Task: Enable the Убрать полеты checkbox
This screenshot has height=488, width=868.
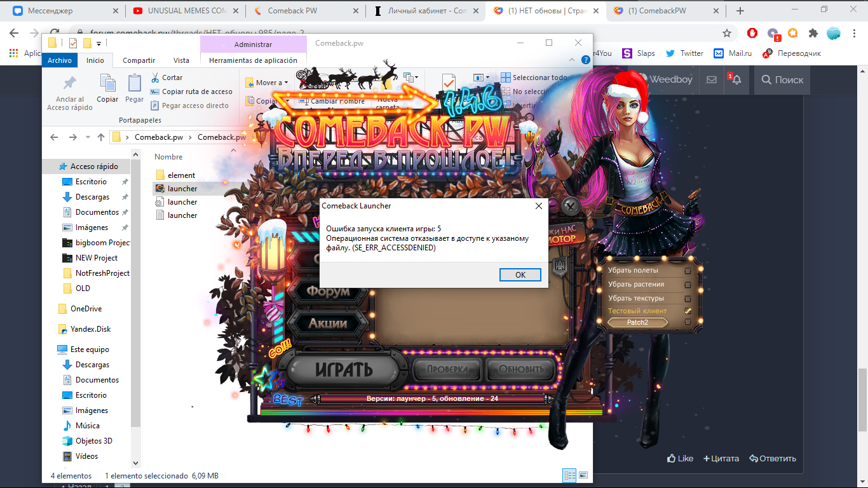Action: pyautogui.click(x=688, y=271)
